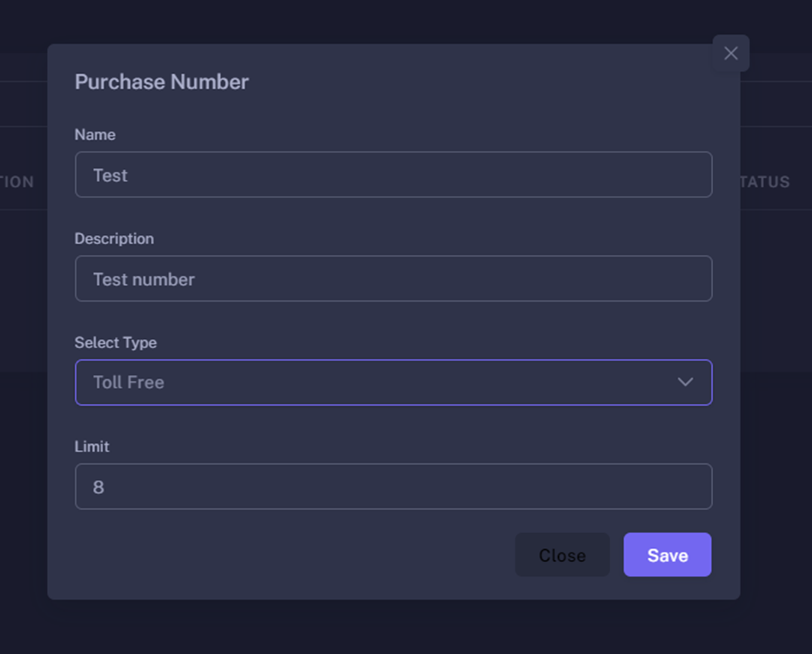Screen dimensions: 812x654
Task: Click the Purchase Number dialog heading
Action: point(162,82)
